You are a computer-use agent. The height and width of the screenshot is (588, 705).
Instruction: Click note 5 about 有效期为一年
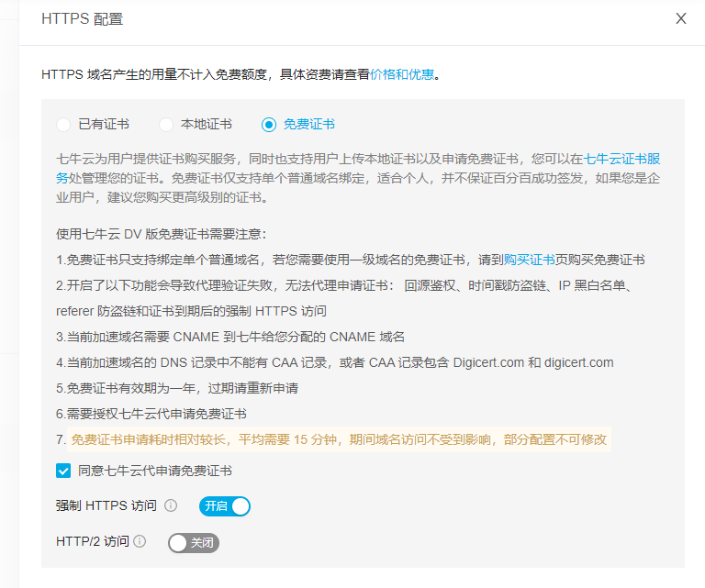(x=177, y=388)
